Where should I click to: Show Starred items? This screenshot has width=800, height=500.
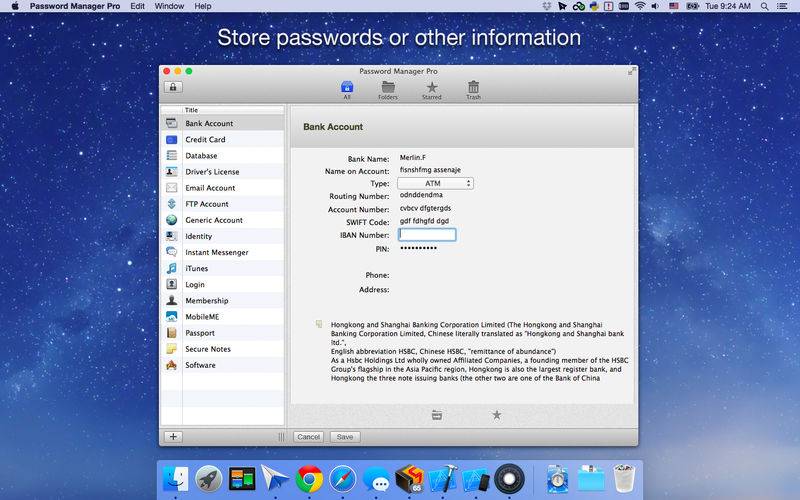point(432,90)
